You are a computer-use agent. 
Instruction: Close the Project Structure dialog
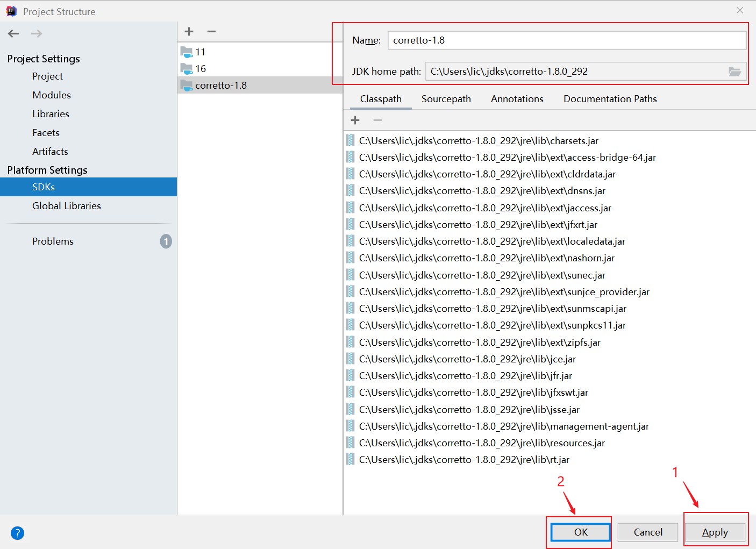(x=740, y=10)
